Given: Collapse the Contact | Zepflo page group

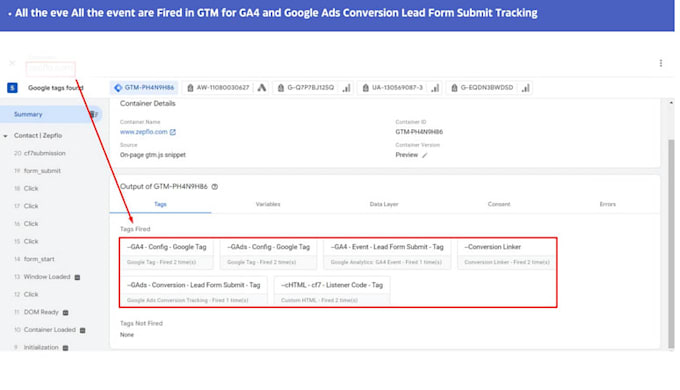Looking at the screenshot, I should (5, 136).
